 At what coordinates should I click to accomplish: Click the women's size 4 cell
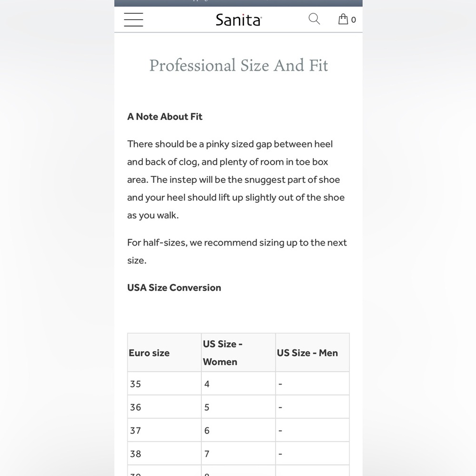coord(238,384)
